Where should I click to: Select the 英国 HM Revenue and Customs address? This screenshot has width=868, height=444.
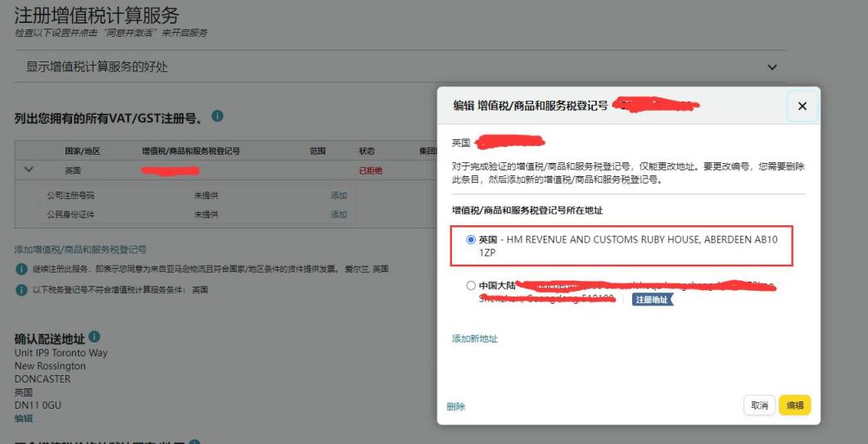pos(471,240)
